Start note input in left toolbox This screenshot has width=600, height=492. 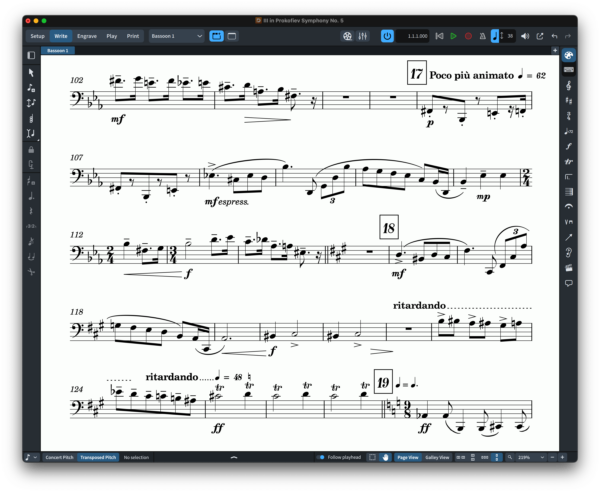click(x=31, y=88)
